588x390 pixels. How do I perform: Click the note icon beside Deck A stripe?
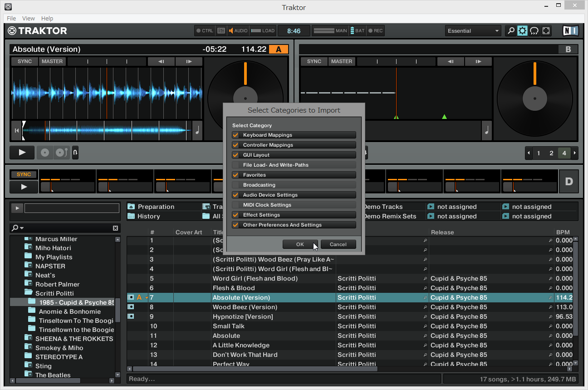197,131
